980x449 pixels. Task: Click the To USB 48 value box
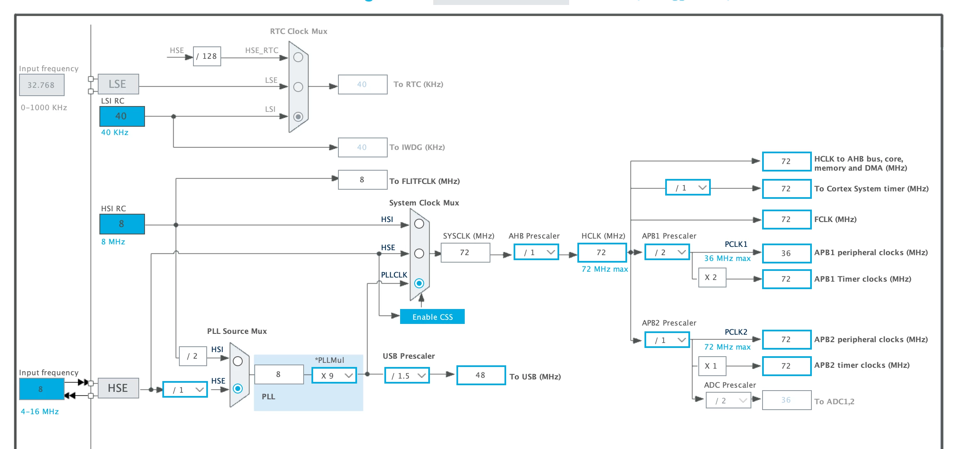point(481,375)
